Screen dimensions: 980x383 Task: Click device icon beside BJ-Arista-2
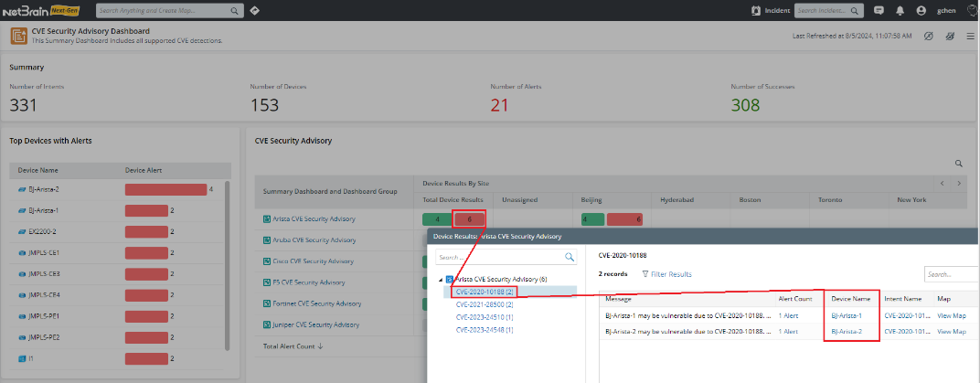tap(22, 189)
